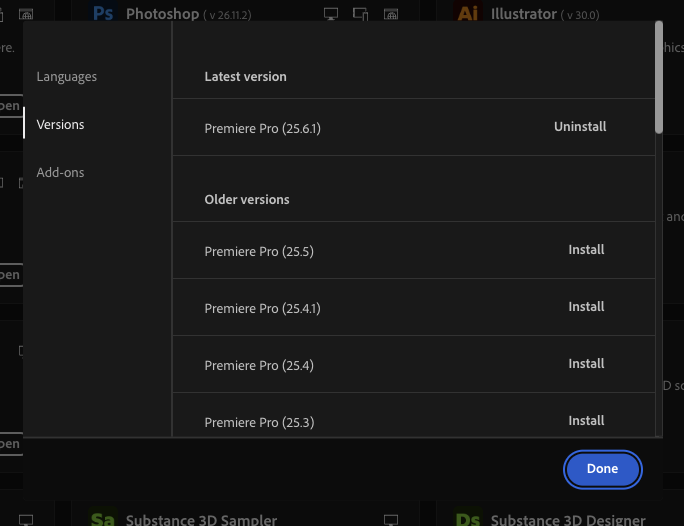Click Photoshop's web platform icon

pos(391,15)
